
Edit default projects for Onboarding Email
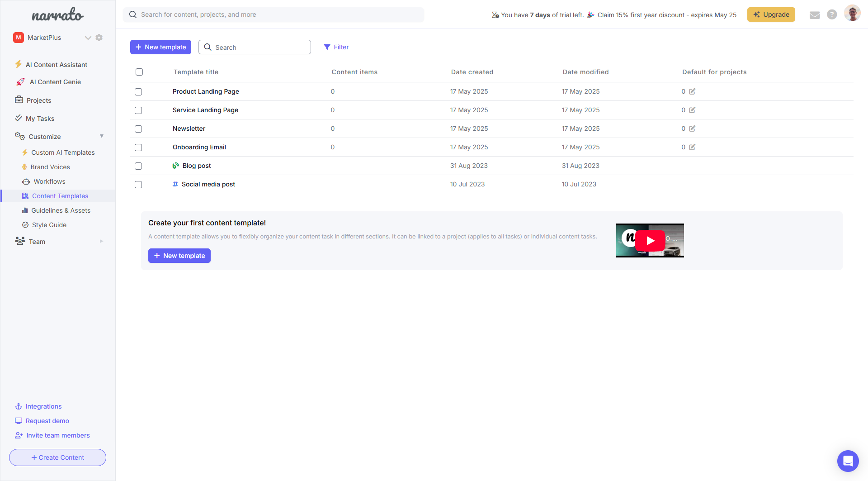(x=692, y=147)
